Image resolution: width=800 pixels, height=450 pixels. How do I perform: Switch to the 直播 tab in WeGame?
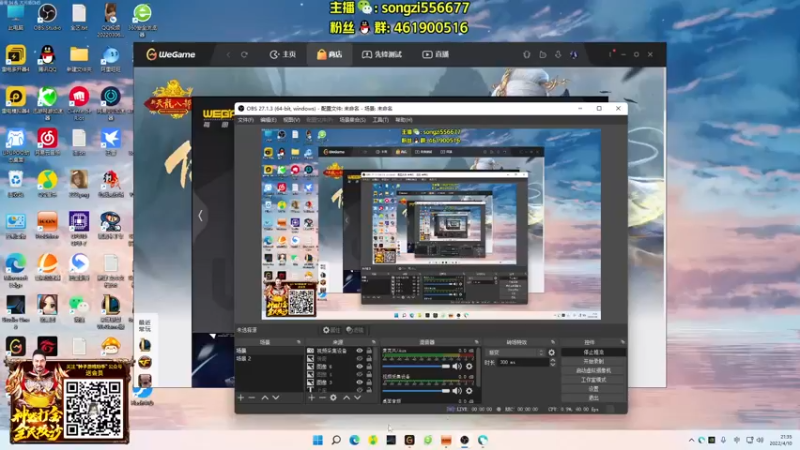[436, 55]
